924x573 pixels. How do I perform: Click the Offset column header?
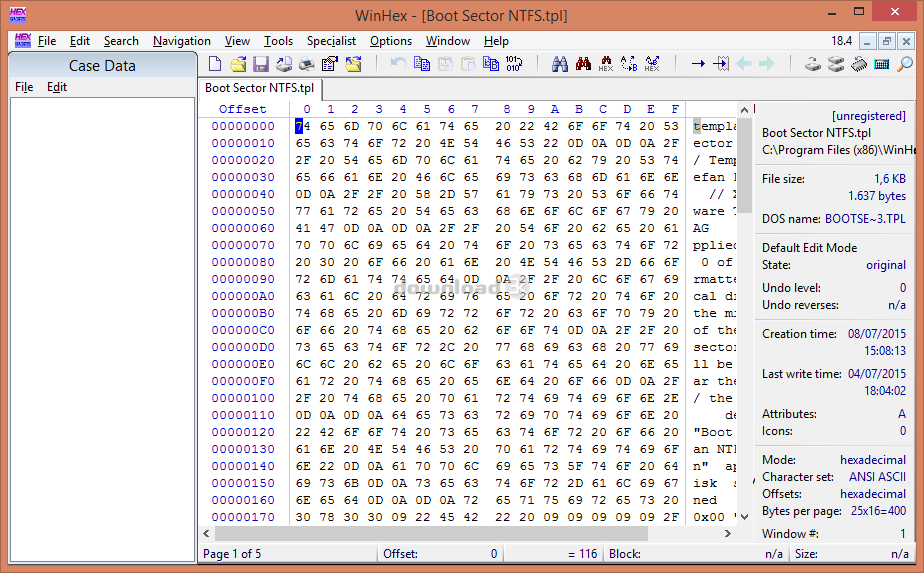click(242, 109)
